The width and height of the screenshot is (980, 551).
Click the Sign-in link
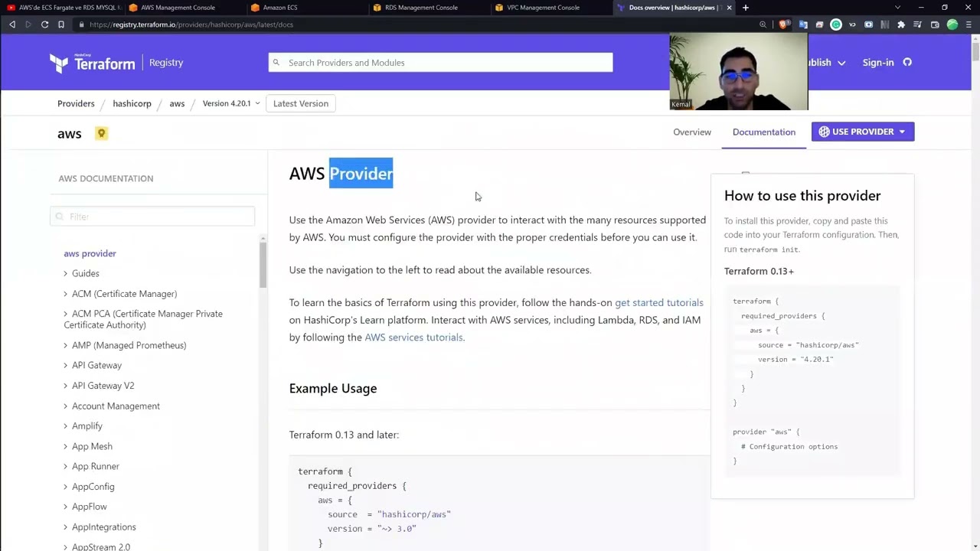point(878,63)
